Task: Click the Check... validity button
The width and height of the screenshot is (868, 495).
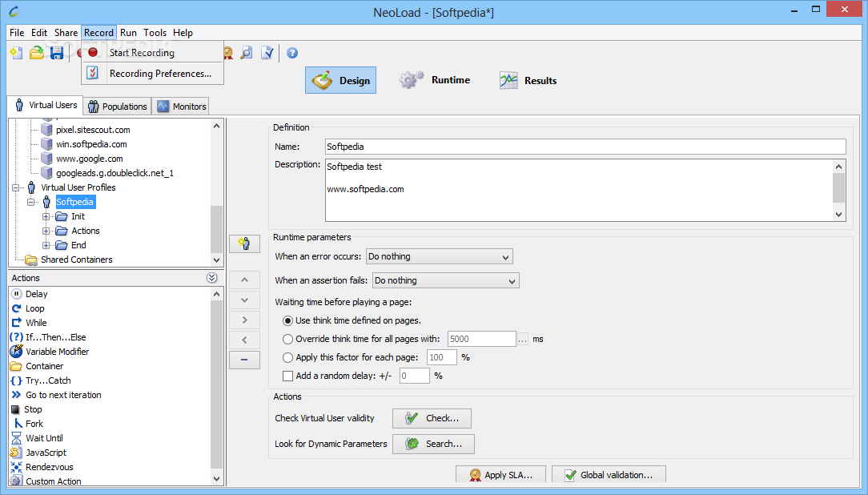Action: click(432, 419)
